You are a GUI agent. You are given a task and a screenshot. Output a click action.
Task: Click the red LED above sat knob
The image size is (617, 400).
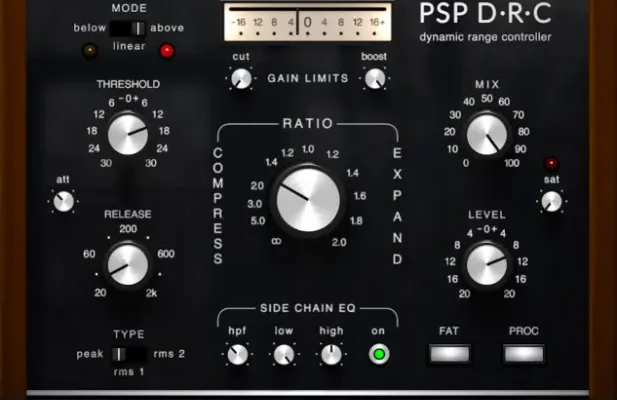pos(550,163)
